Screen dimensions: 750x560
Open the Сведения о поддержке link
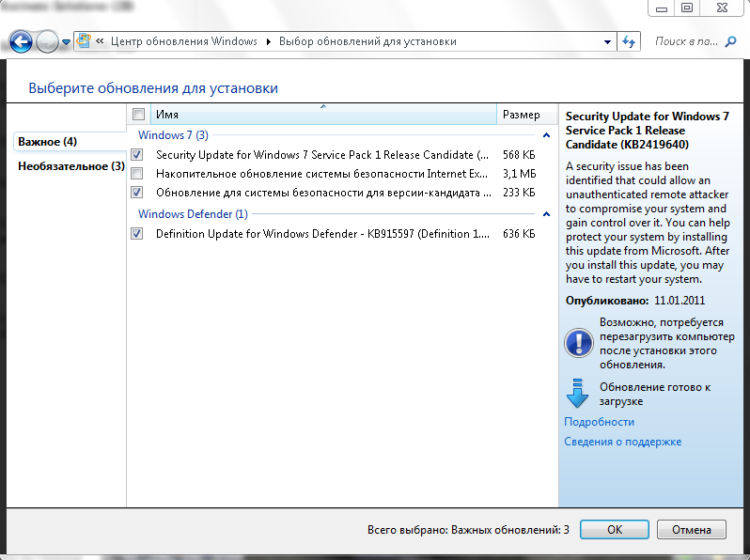(623, 442)
